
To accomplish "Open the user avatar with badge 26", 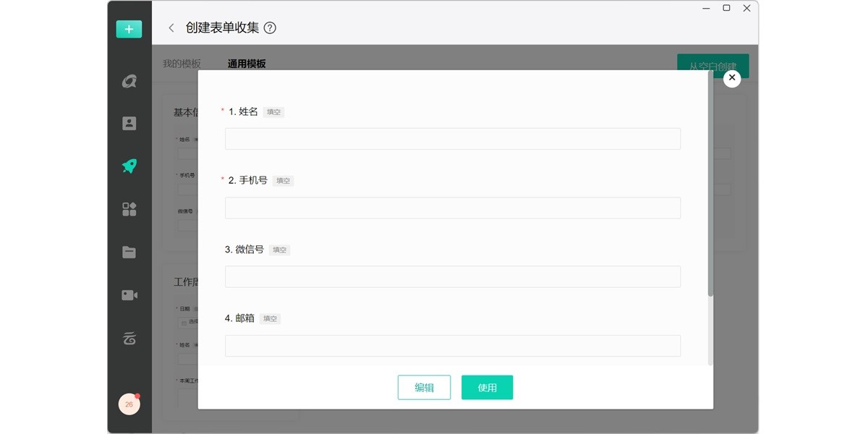I will pyautogui.click(x=129, y=404).
